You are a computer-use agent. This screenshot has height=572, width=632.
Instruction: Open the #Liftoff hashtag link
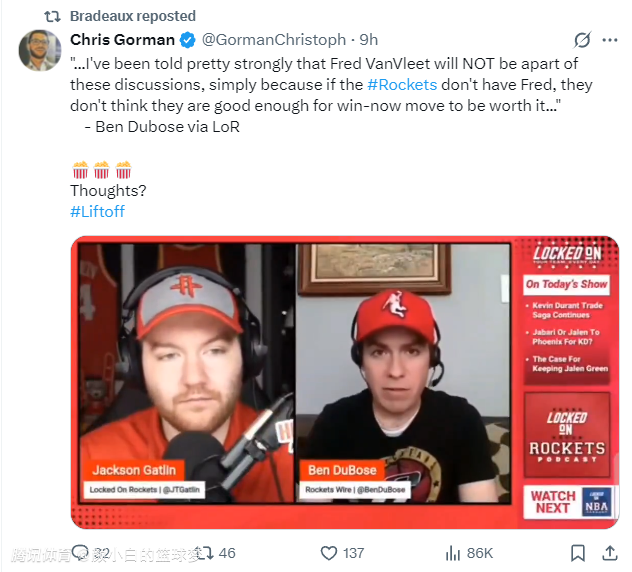point(98,211)
